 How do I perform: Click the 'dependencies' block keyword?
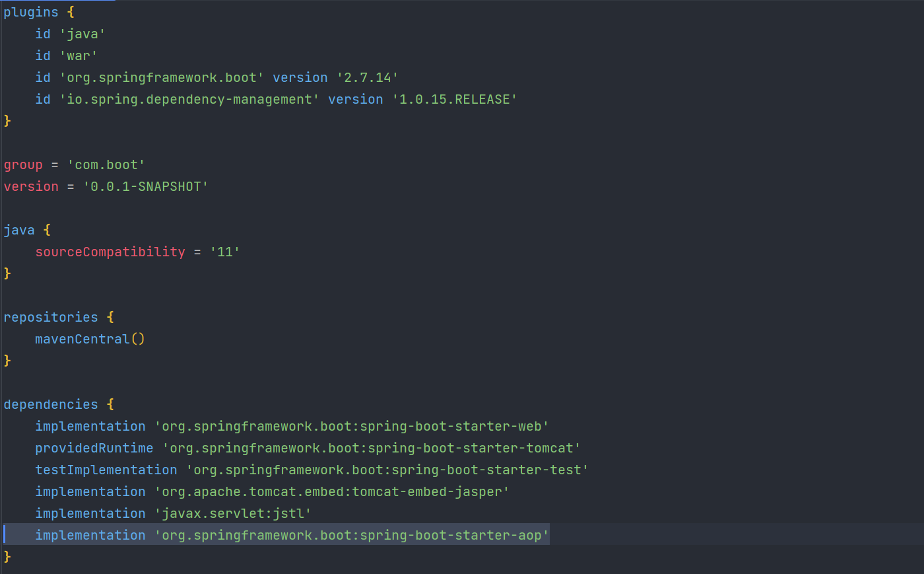click(x=51, y=404)
